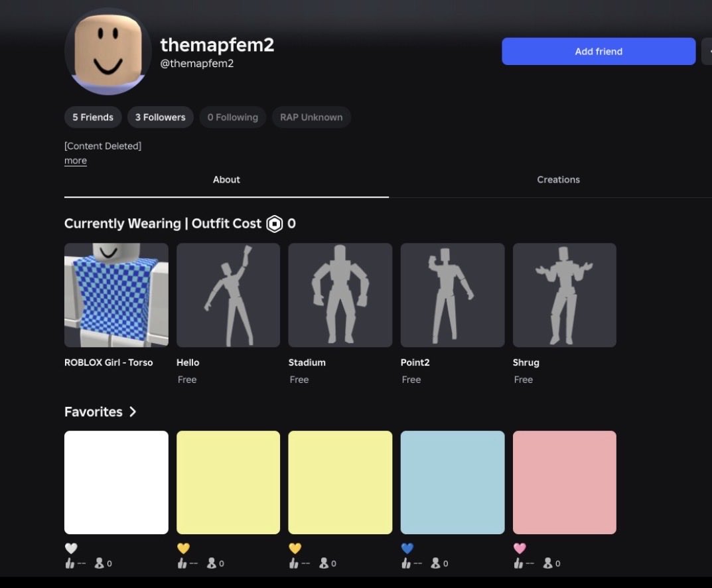This screenshot has width=712, height=588.
Task: Open the 3 Followers list
Action: [161, 117]
